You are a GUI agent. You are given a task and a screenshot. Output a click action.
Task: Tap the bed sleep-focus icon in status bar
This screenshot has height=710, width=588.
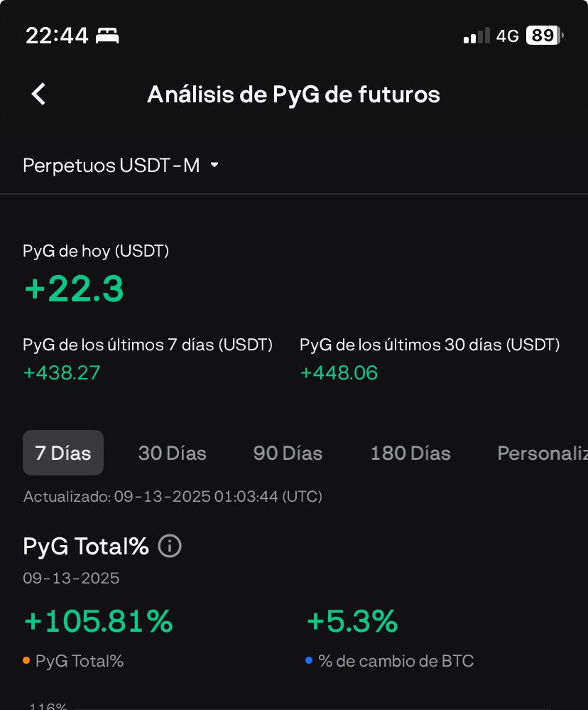[108, 36]
